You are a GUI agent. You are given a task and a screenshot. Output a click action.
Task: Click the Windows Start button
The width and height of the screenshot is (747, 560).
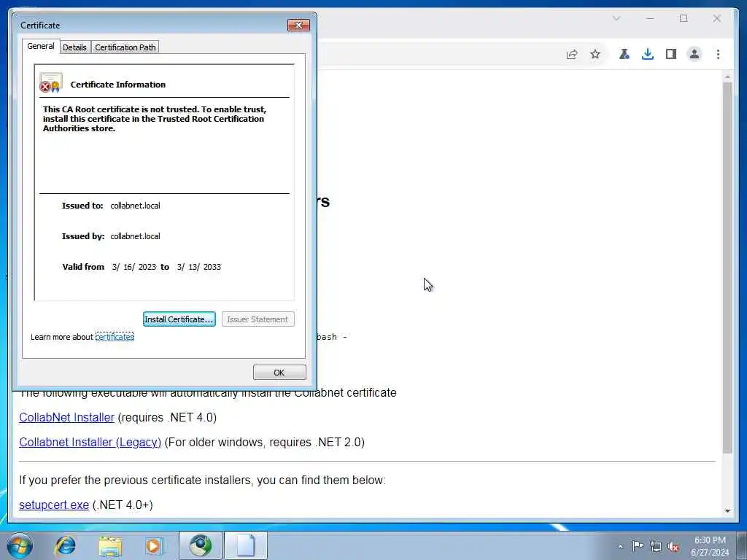point(20,545)
